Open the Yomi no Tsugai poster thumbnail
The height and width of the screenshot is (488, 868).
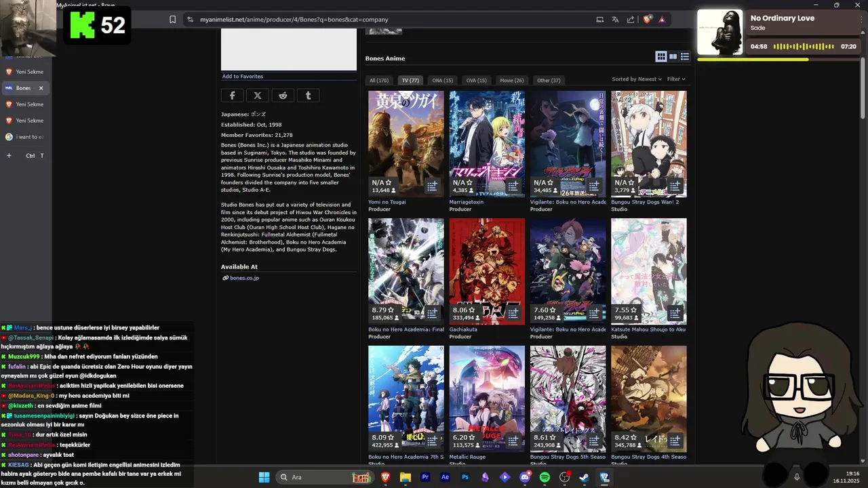(x=406, y=144)
